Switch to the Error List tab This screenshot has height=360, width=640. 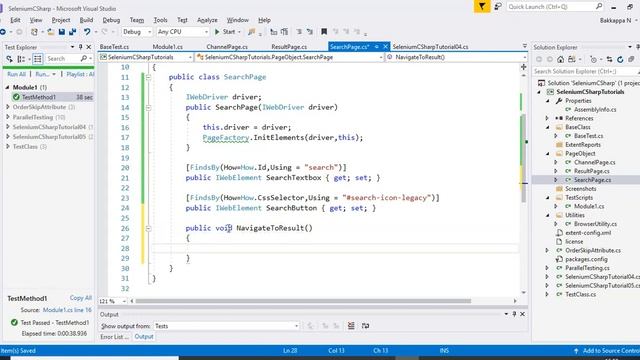click(x=114, y=337)
